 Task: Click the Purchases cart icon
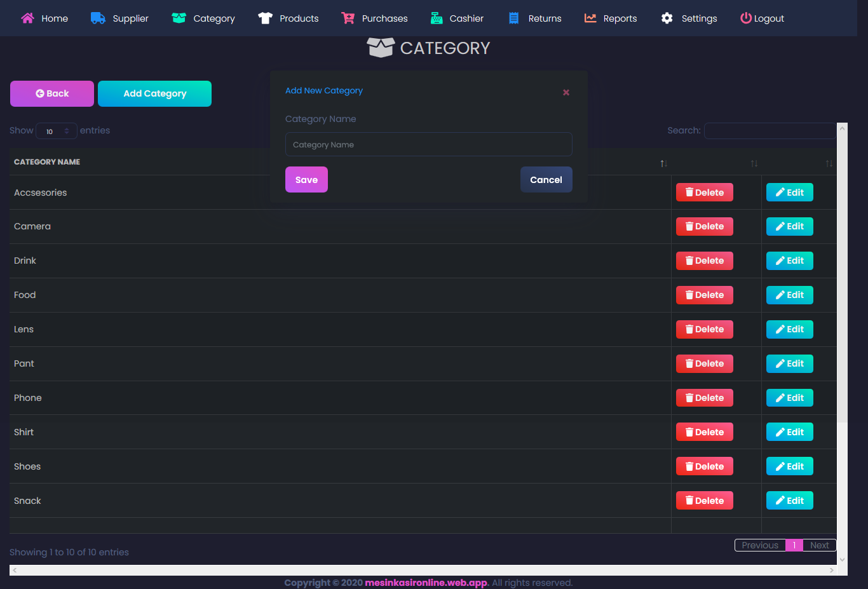348,18
